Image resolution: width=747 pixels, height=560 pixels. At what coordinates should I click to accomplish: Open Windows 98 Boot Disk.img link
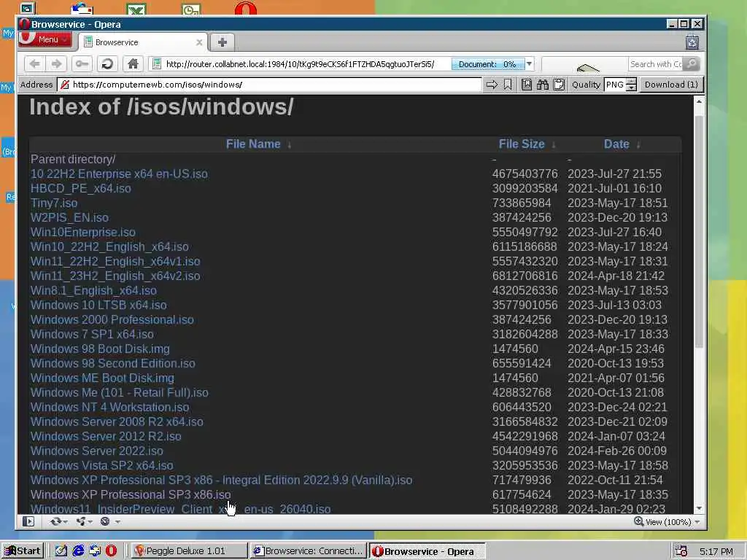(100, 349)
